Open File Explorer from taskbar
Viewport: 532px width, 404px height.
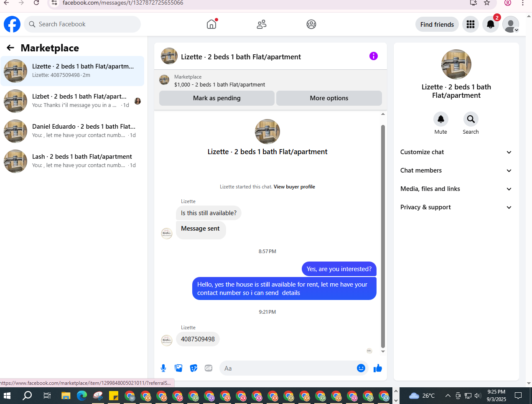point(66,396)
